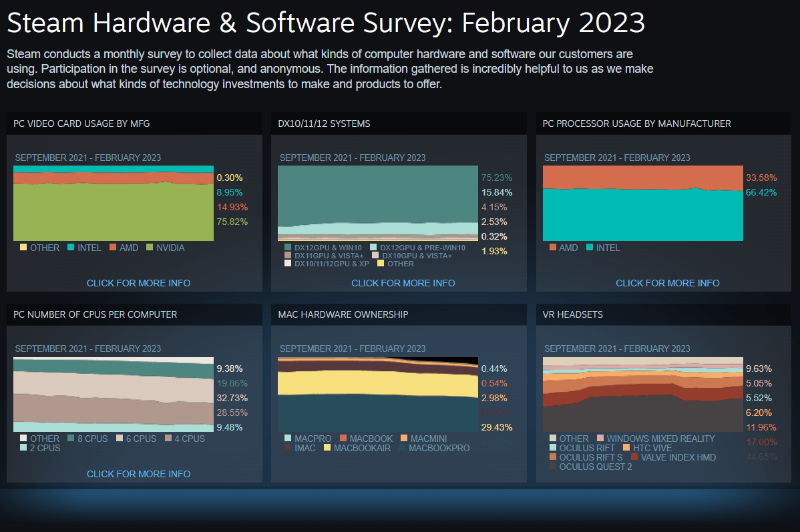Select the VALVE INDEX HMD legend swatch
The width and height of the screenshot is (800, 532).
[x=634, y=457]
